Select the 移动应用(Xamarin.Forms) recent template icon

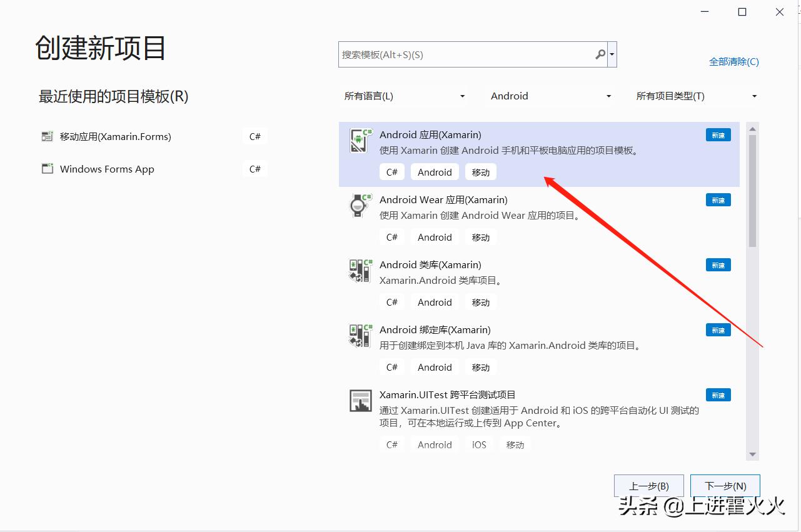(47, 136)
